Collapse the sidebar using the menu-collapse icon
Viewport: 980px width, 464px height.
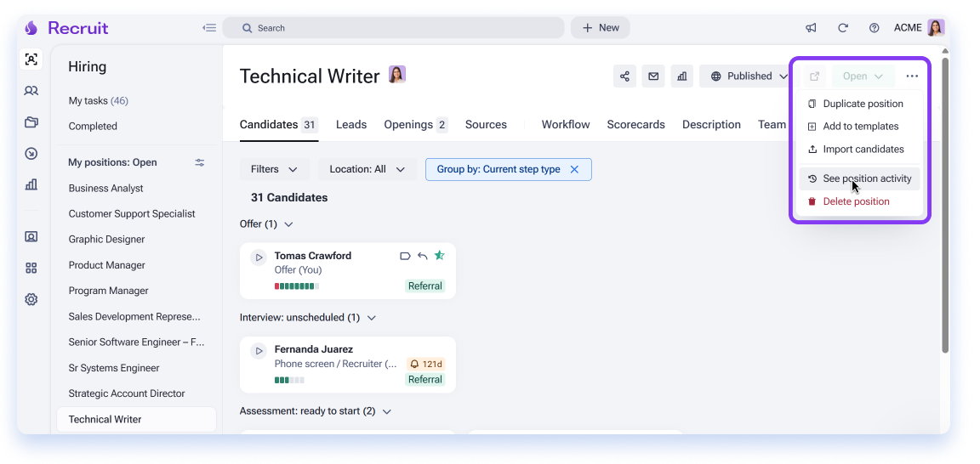click(209, 28)
